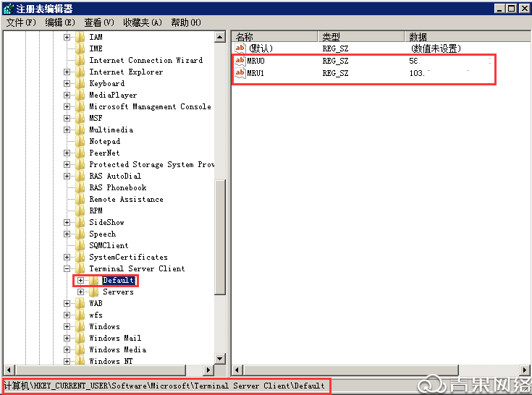Expand the Windows Mail key
The height and width of the screenshot is (395, 532).
[67, 338]
